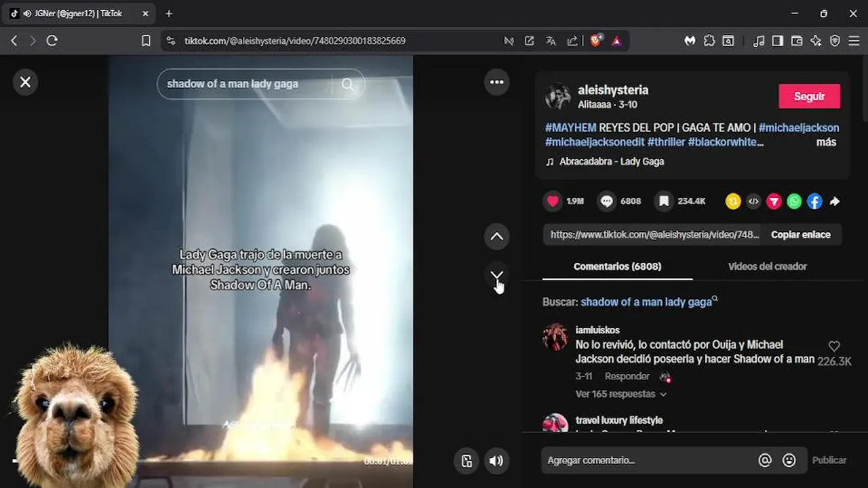Go to previous video with up chevron

(x=497, y=237)
